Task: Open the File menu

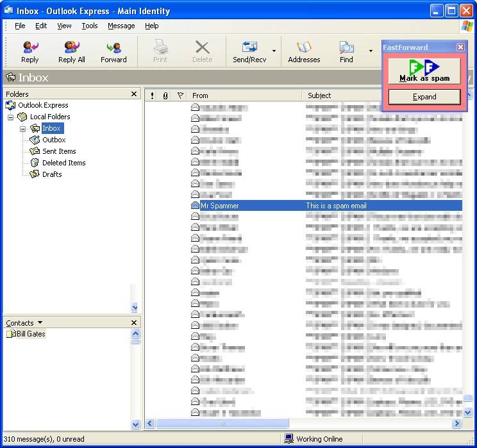Action: click(x=20, y=26)
